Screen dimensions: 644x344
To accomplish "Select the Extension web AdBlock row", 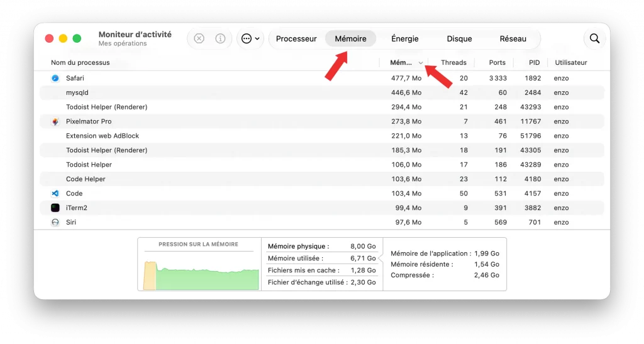I will 322,135.
